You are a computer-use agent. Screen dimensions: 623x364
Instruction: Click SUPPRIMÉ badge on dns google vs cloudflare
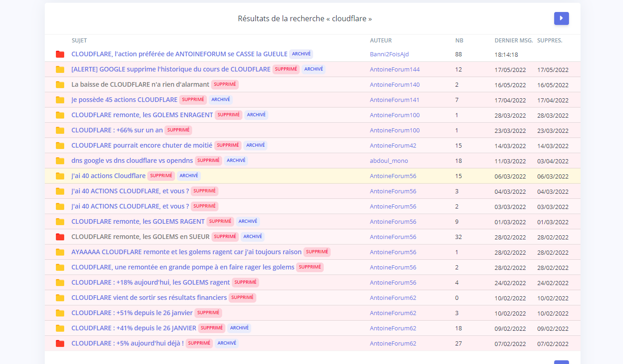208,161
